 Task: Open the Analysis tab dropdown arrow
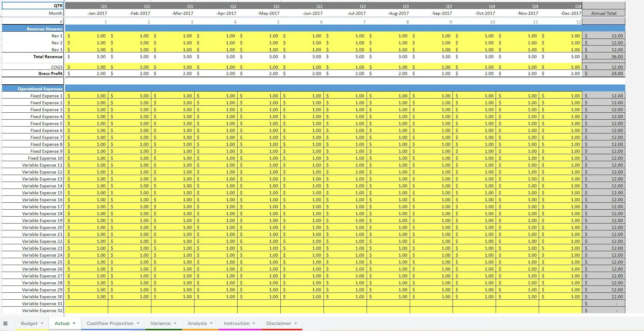(211, 323)
